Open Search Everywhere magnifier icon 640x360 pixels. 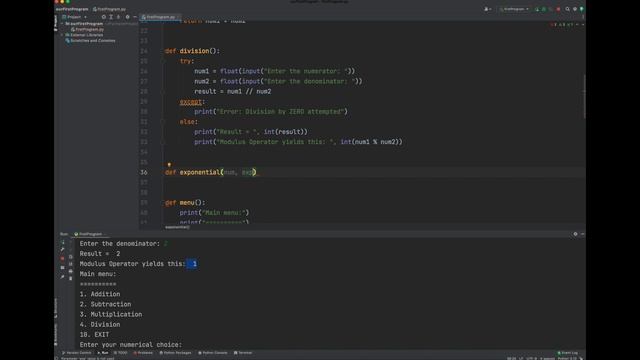pyautogui.click(x=567, y=9)
